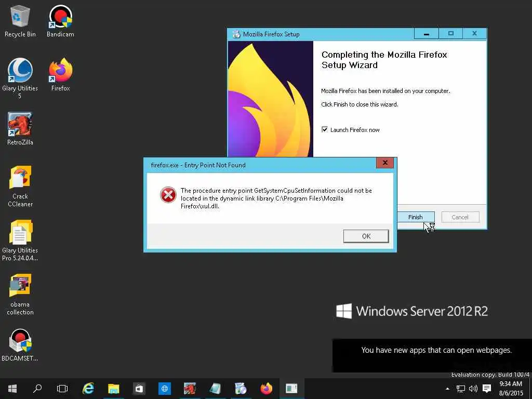Image resolution: width=532 pixels, height=399 pixels.
Task: Switch to Firefox on the taskbar
Action: click(267, 389)
